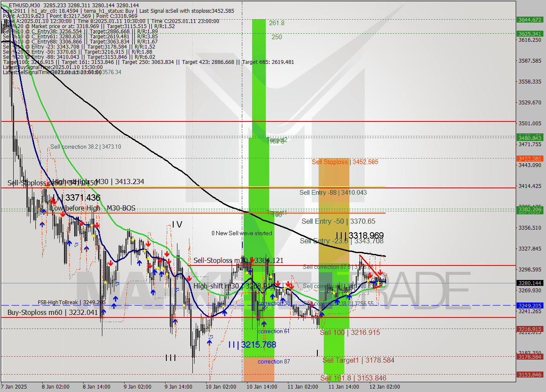Screen dimensions: 546x392
Task: Click the red 3153.846 price axis tag
Action: pos(529,375)
